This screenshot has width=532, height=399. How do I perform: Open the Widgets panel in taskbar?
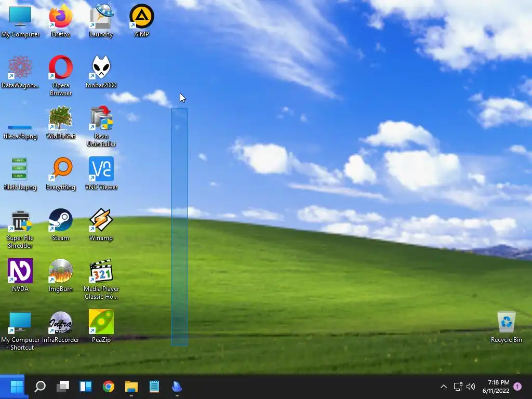(86, 387)
